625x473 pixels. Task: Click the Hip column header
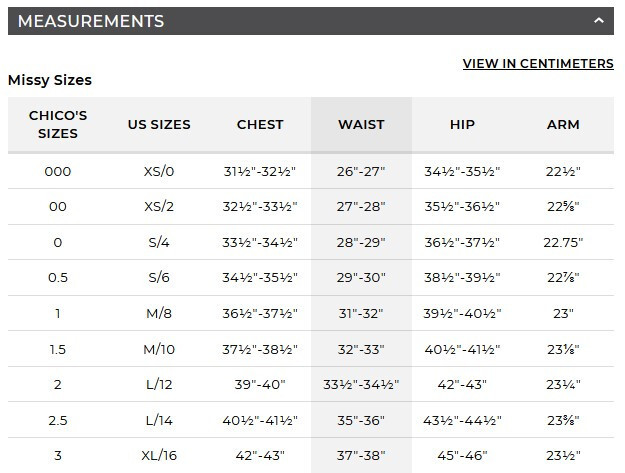point(462,125)
